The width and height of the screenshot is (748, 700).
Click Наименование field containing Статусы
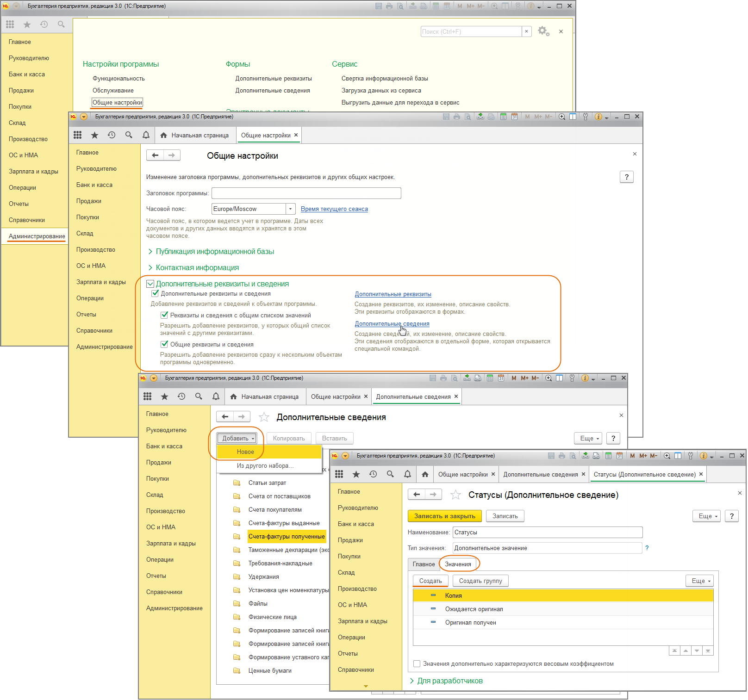pos(548,532)
